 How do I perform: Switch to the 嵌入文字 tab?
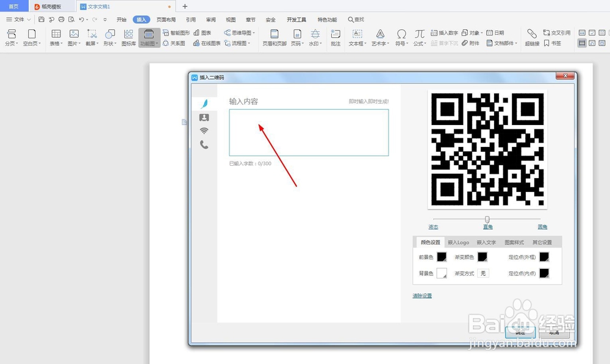(x=486, y=242)
